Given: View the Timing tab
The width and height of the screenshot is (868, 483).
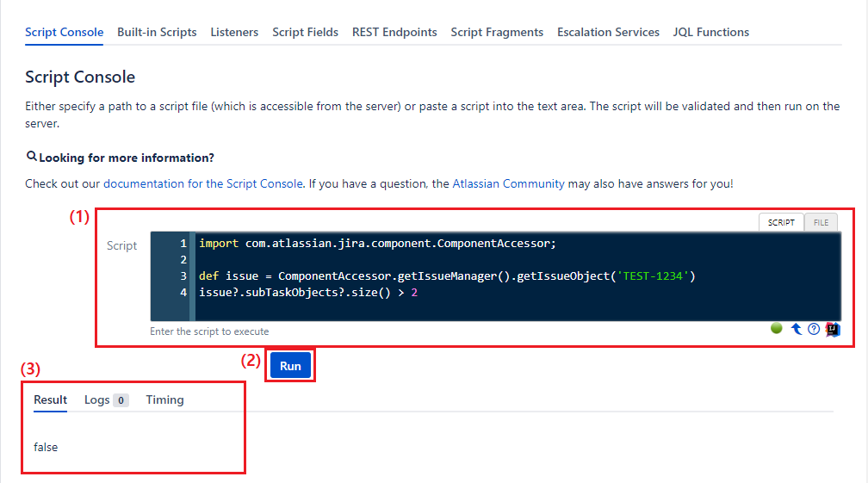Looking at the screenshot, I should 164,399.
